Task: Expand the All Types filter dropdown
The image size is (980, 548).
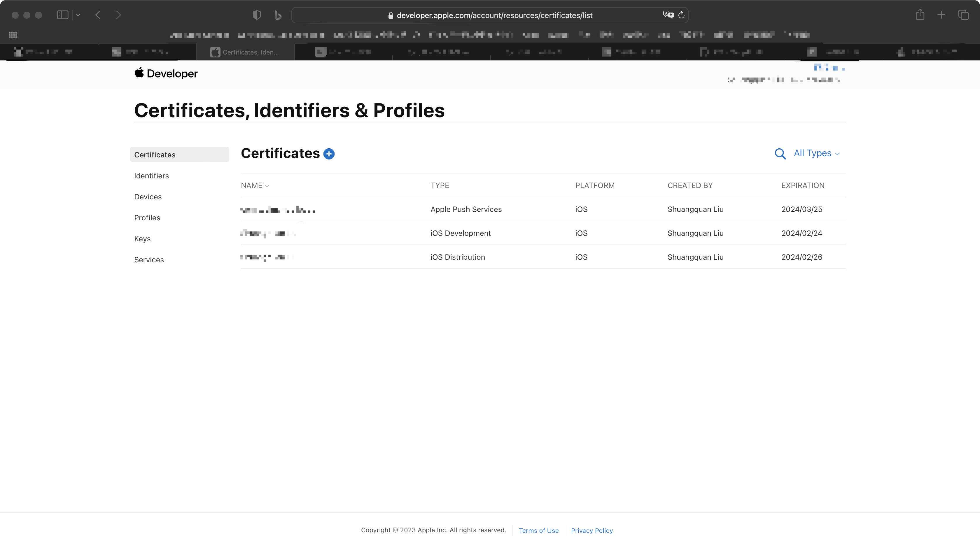Action: click(x=816, y=153)
